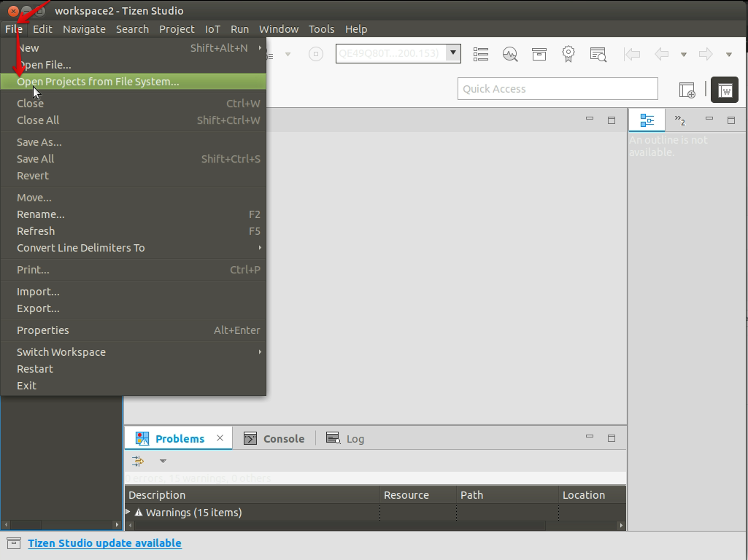This screenshot has height=560, width=748.
Task: Expand the Warnings (15 items) row
Action: [x=128, y=512]
